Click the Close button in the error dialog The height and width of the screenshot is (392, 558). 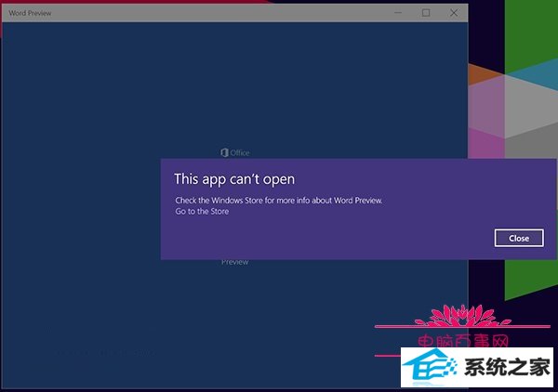click(x=519, y=238)
